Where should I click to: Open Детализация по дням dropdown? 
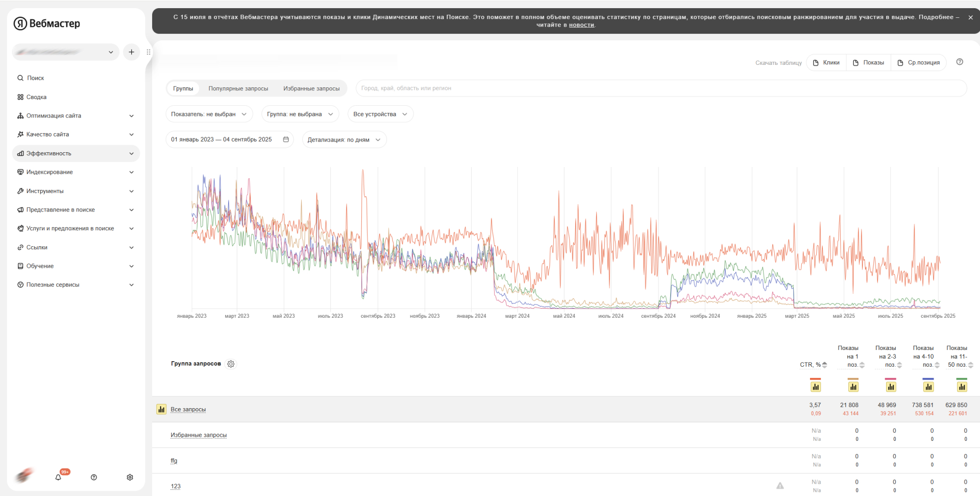pyautogui.click(x=344, y=139)
